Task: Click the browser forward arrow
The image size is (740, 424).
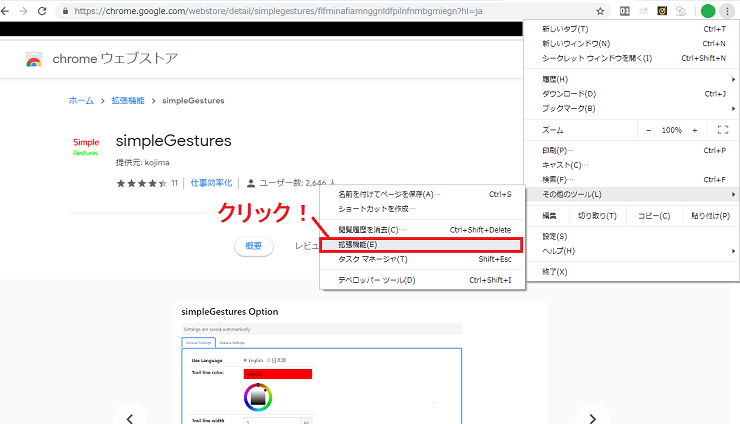Action: point(23,11)
